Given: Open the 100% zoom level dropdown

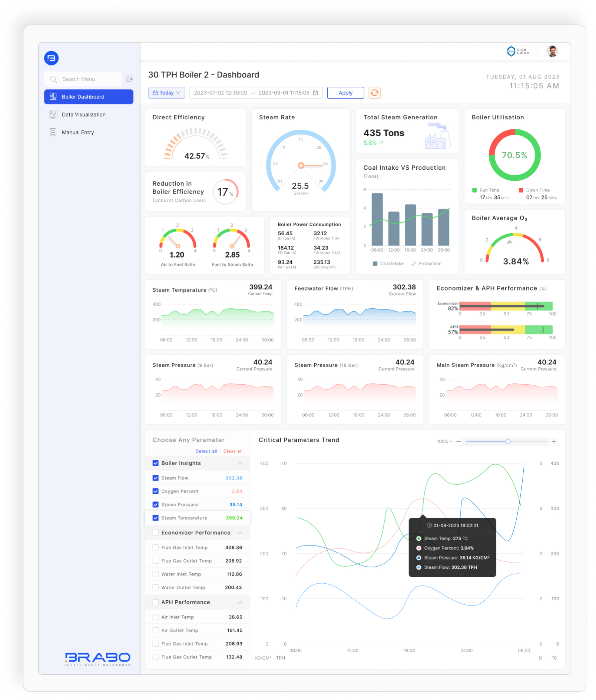Looking at the screenshot, I should coord(444,441).
